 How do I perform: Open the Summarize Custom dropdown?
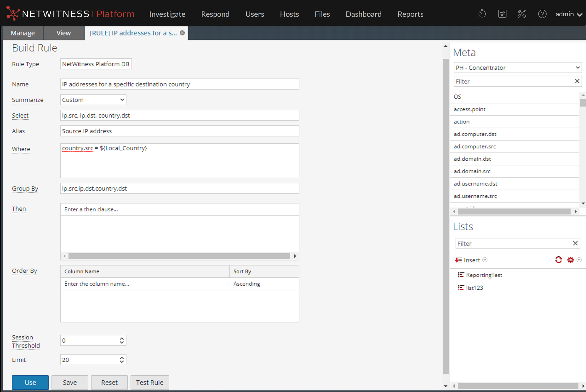pyautogui.click(x=93, y=100)
